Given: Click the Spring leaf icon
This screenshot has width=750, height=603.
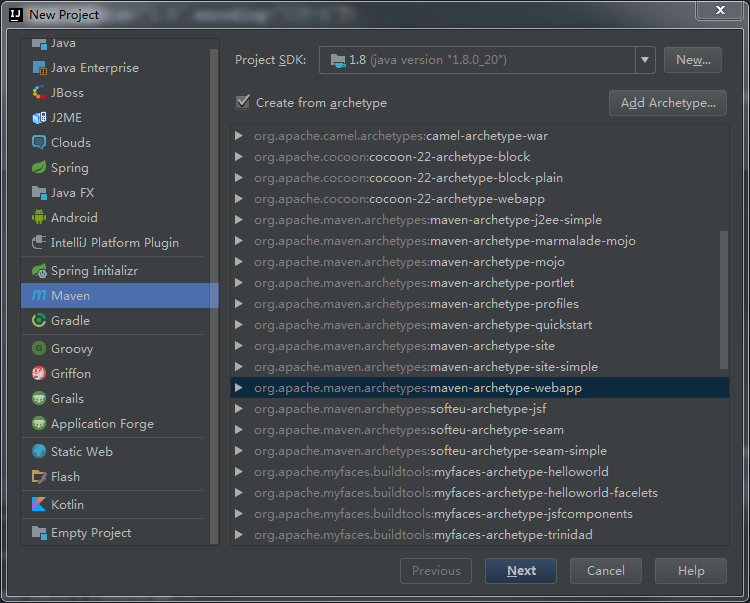Looking at the screenshot, I should point(39,168).
